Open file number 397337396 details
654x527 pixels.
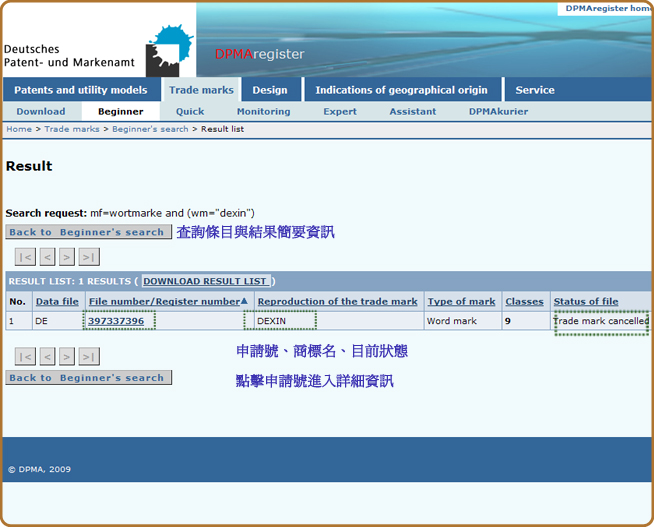click(x=116, y=321)
